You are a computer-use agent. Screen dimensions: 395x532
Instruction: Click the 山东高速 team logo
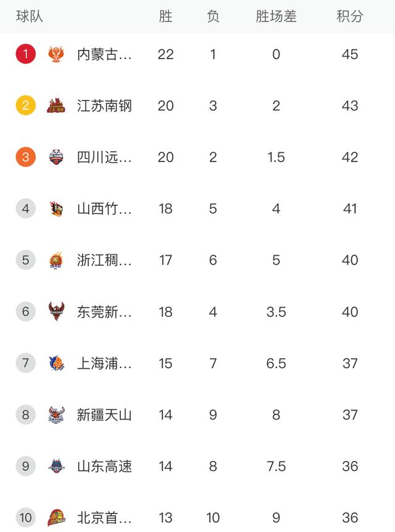[x=56, y=466]
